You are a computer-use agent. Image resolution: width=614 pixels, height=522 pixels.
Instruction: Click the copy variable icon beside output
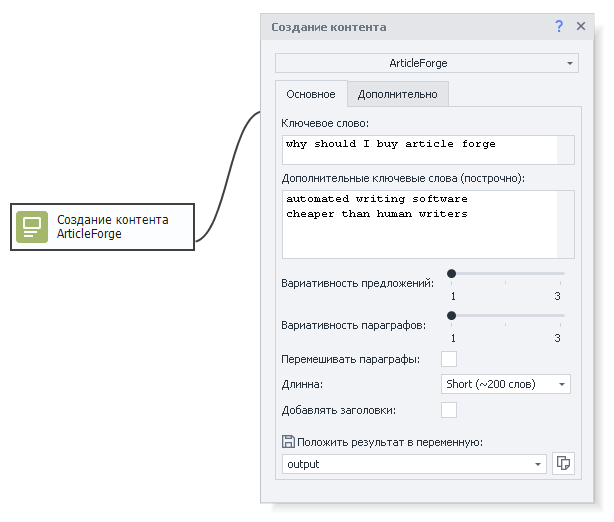[563, 464]
